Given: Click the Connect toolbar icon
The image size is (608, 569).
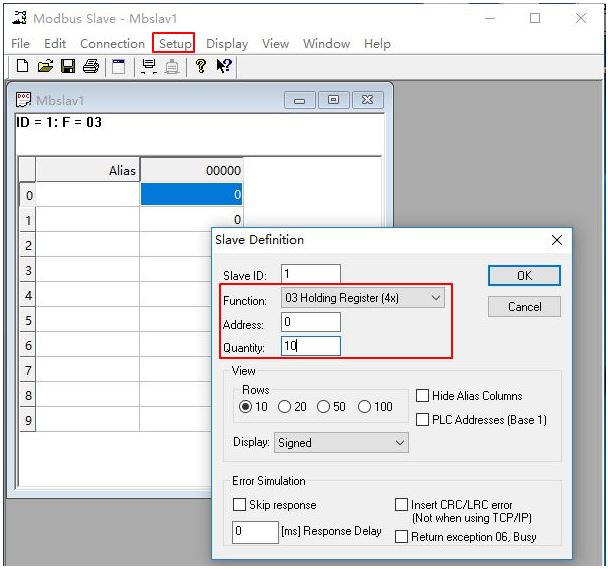Looking at the screenshot, I should (149, 66).
